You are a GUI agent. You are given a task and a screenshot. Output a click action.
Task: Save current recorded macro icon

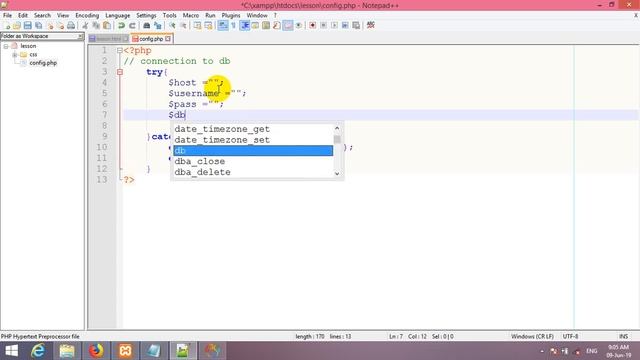point(356,25)
